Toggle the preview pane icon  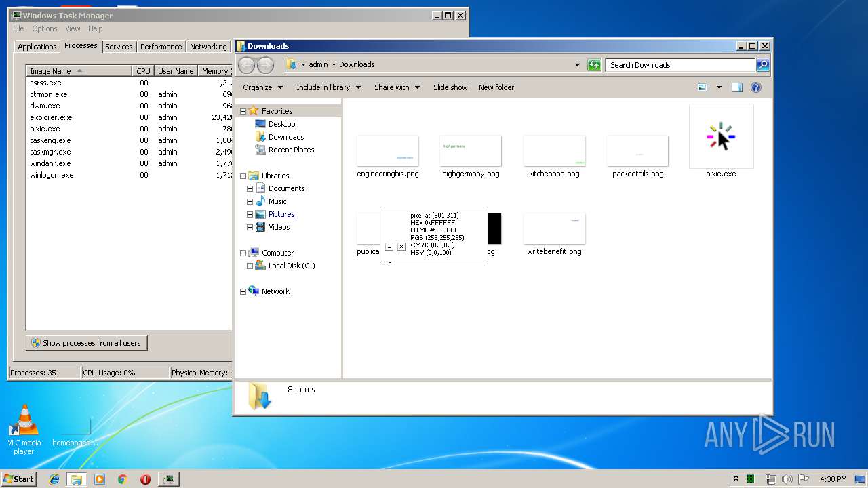tap(737, 87)
